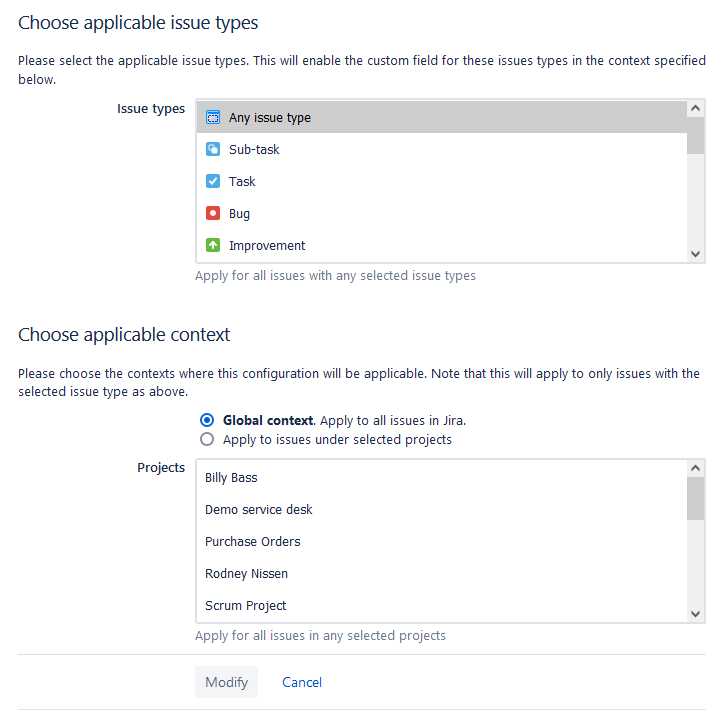Pick Rodney Nissen from the projects
The height and width of the screenshot is (710, 725).
[246, 574]
